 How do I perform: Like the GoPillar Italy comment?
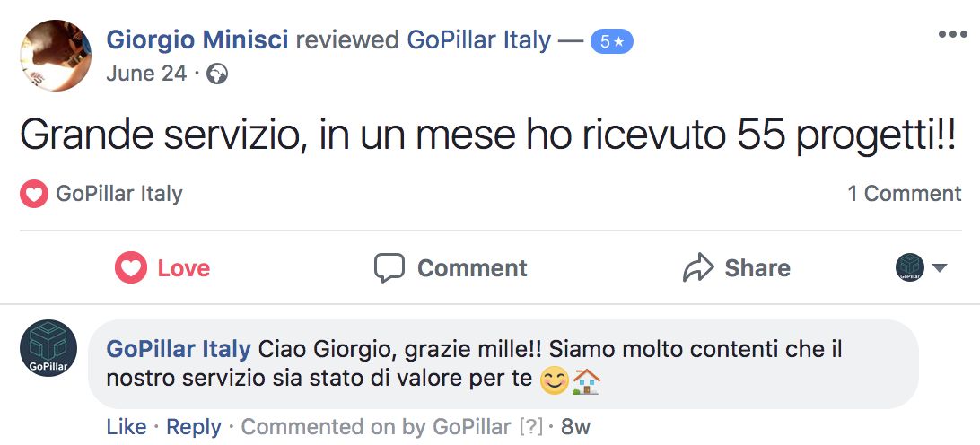pos(126,427)
